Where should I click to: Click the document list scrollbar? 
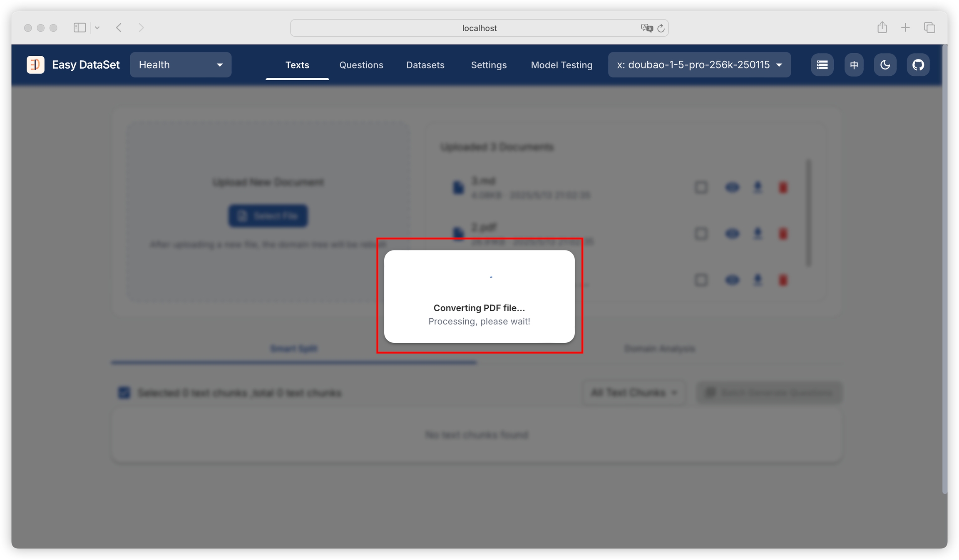tap(808, 212)
